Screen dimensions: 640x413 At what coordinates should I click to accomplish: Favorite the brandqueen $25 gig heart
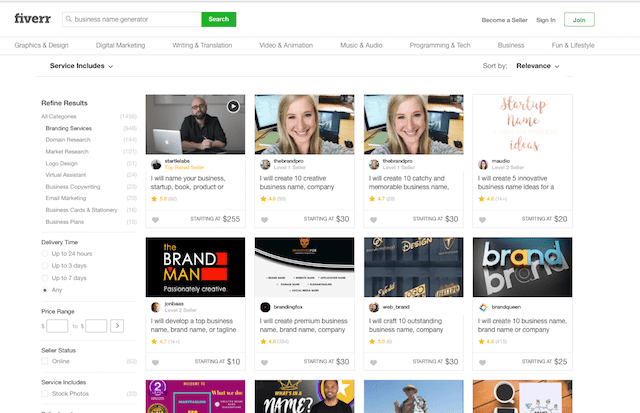point(482,362)
